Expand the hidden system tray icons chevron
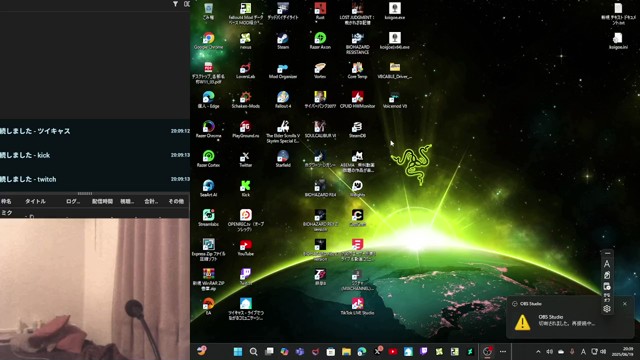The width and height of the screenshot is (640, 360). click(x=538, y=351)
